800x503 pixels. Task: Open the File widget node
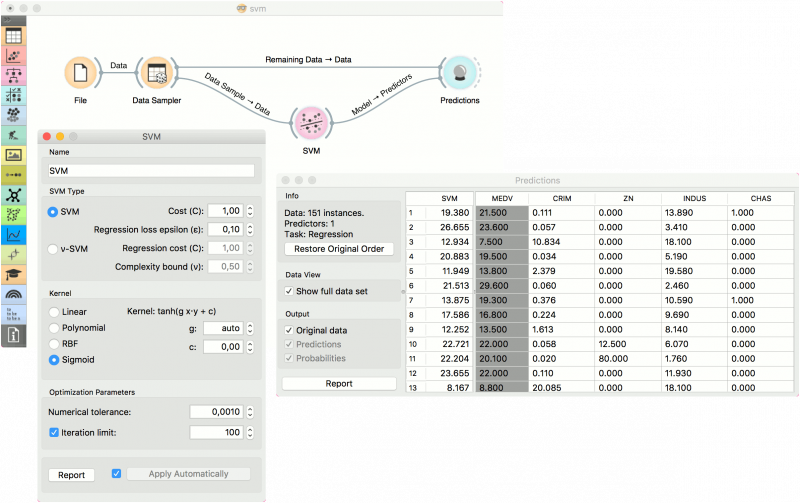80,73
